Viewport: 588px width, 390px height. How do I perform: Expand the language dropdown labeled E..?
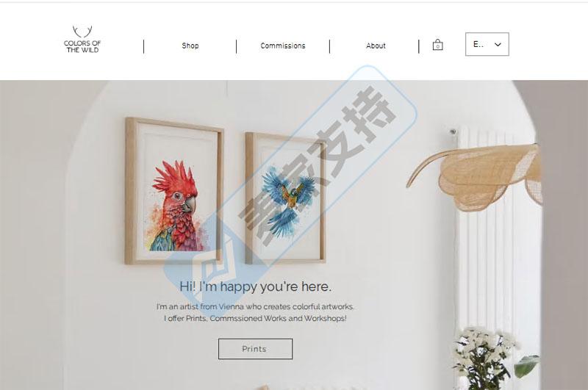(x=487, y=44)
